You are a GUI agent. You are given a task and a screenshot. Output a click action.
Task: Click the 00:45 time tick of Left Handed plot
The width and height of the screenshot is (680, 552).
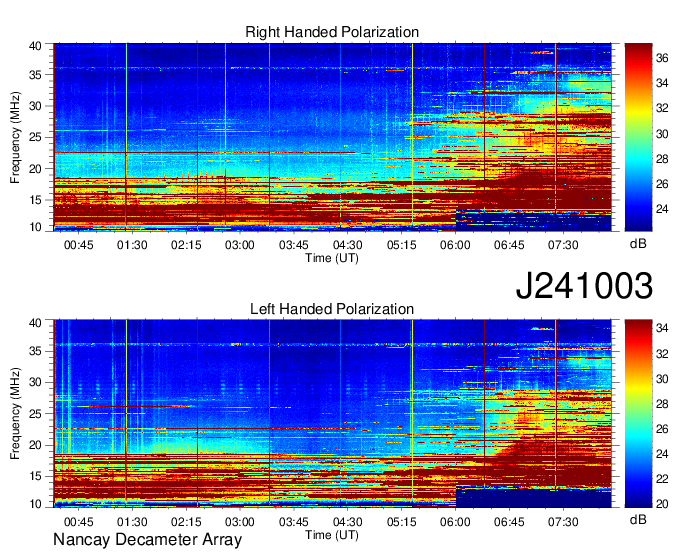[x=78, y=522]
